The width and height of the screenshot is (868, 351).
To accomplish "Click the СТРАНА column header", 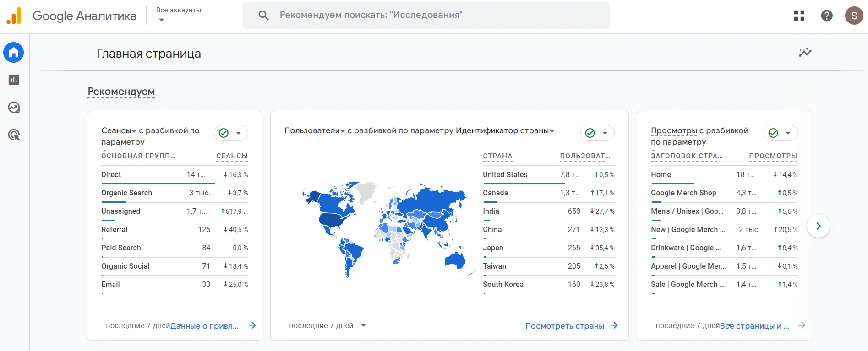I will tap(497, 156).
